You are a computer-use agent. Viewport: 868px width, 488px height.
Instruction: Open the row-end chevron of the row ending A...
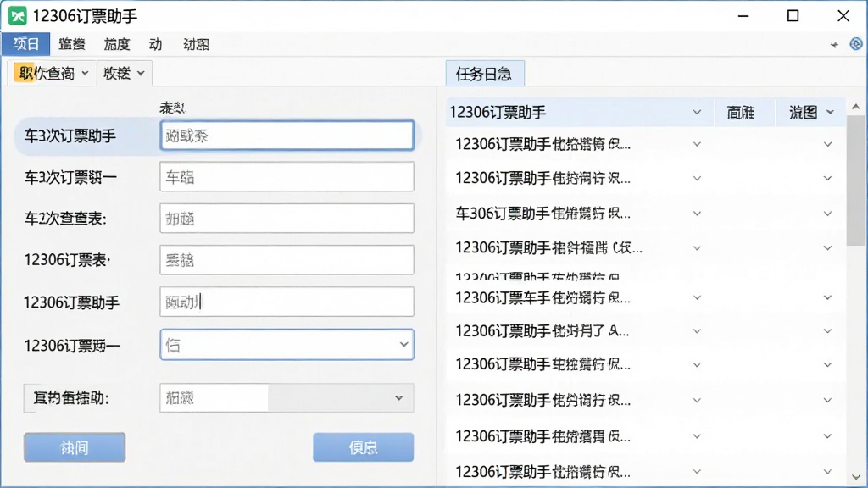(827, 331)
